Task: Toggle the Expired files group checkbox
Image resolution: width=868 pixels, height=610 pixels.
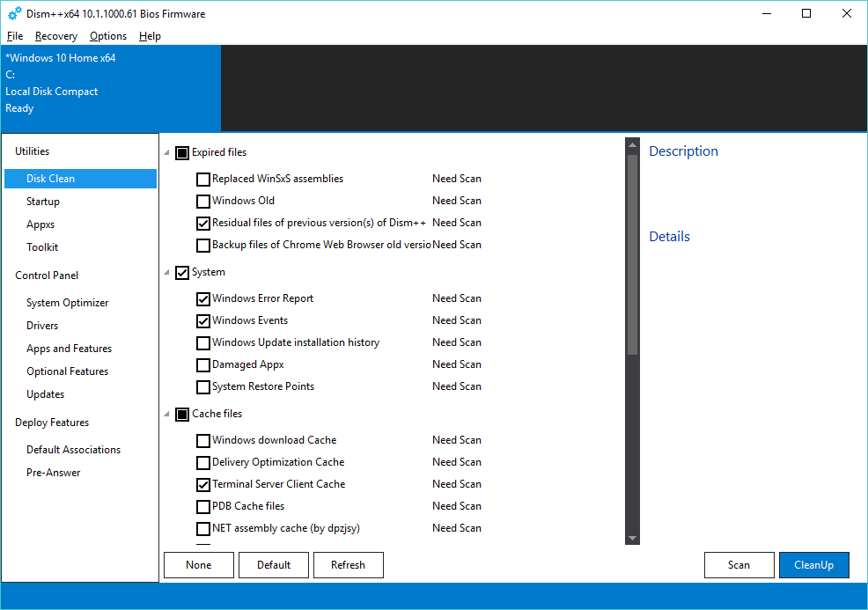Action: tap(182, 153)
